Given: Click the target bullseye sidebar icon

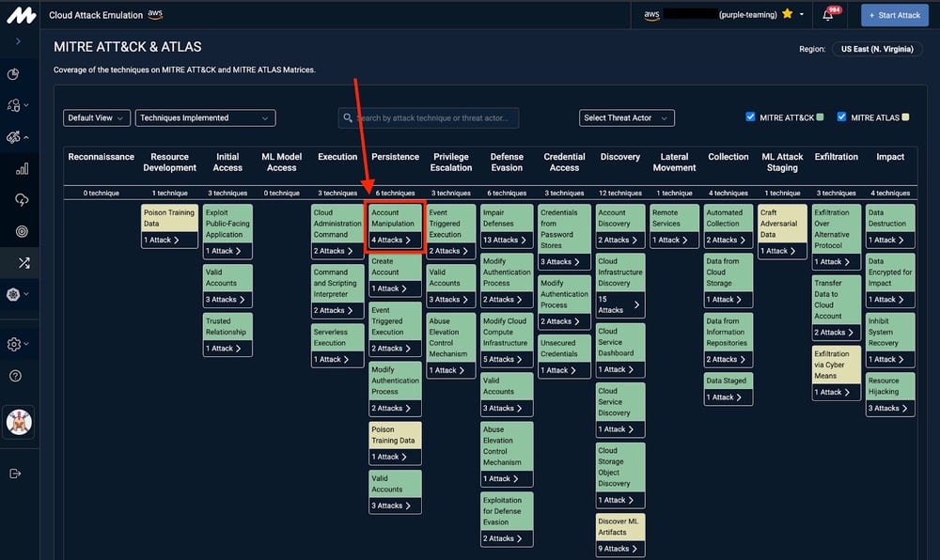Looking at the screenshot, I should click(x=22, y=231).
